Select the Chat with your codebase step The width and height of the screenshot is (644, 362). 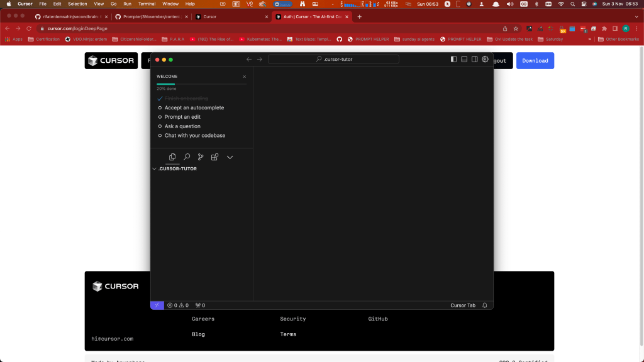[195, 136]
